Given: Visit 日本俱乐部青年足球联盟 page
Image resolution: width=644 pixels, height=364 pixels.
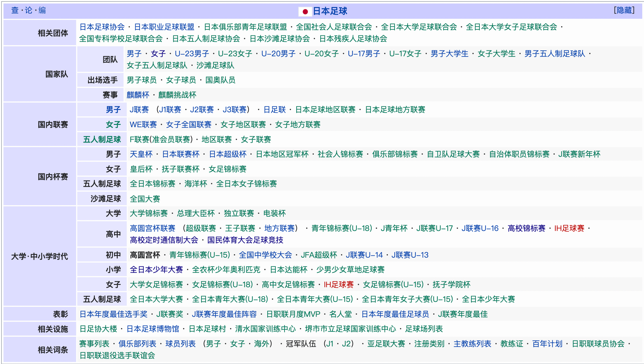Looking at the screenshot, I should pos(245,27).
